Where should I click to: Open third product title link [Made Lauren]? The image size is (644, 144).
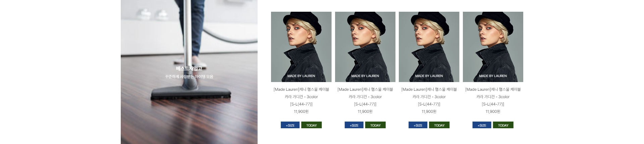coord(429,97)
